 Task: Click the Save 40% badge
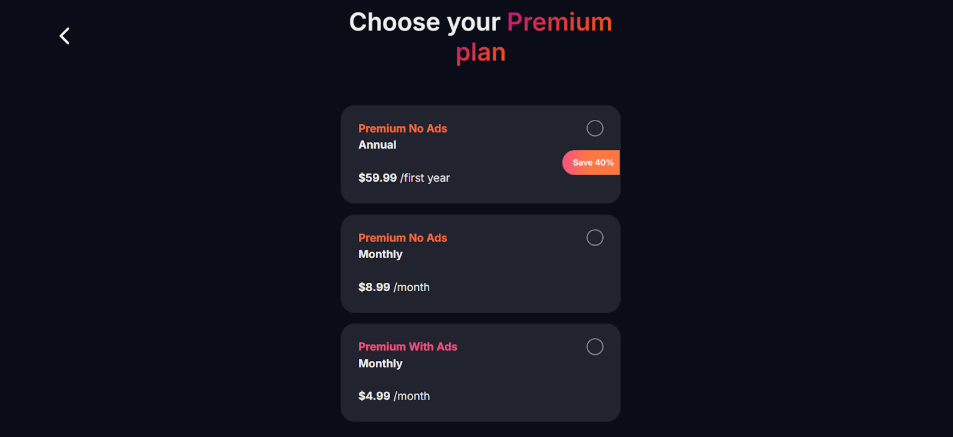[x=591, y=163]
